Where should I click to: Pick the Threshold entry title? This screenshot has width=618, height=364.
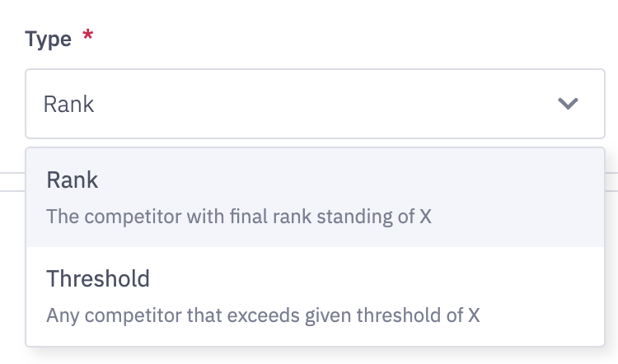(98, 278)
